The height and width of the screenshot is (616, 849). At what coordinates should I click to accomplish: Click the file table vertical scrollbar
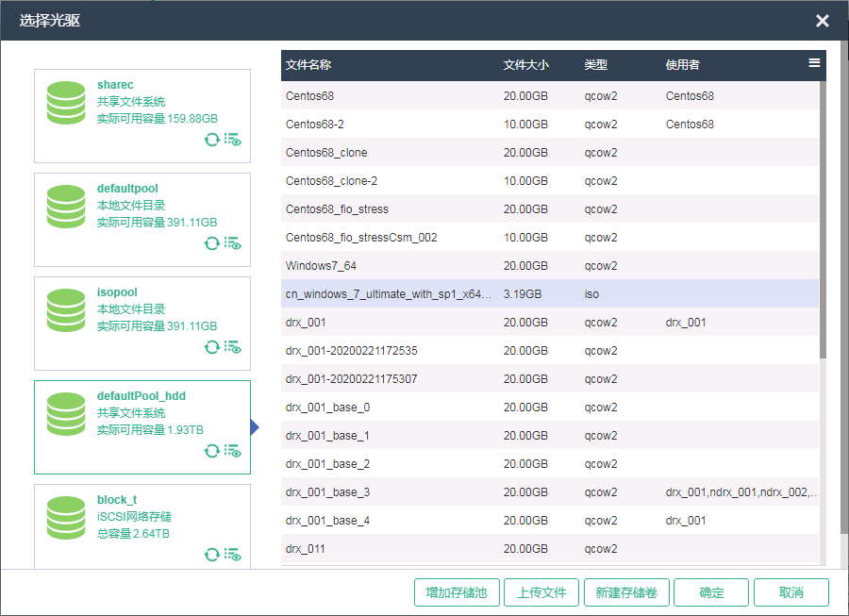[823, 219]
